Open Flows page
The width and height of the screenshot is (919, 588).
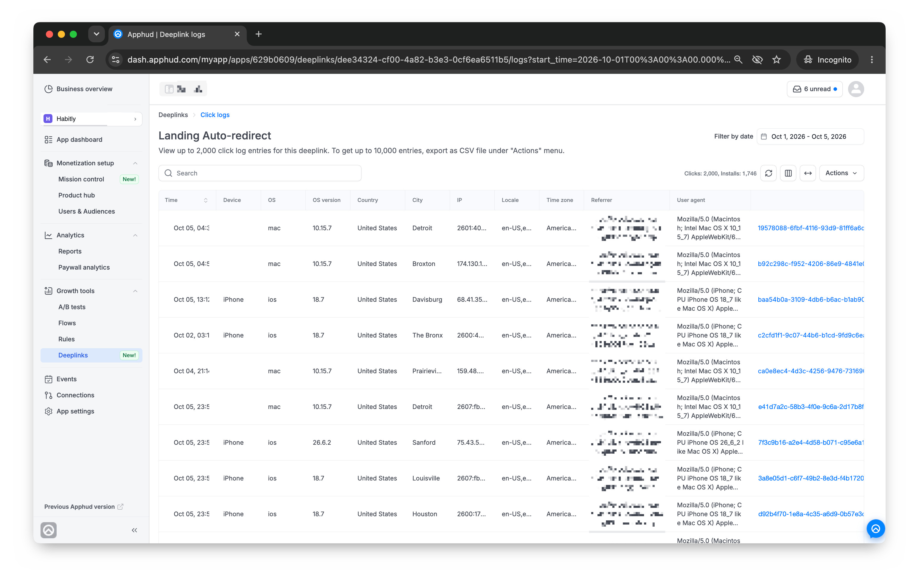[67, 323]
